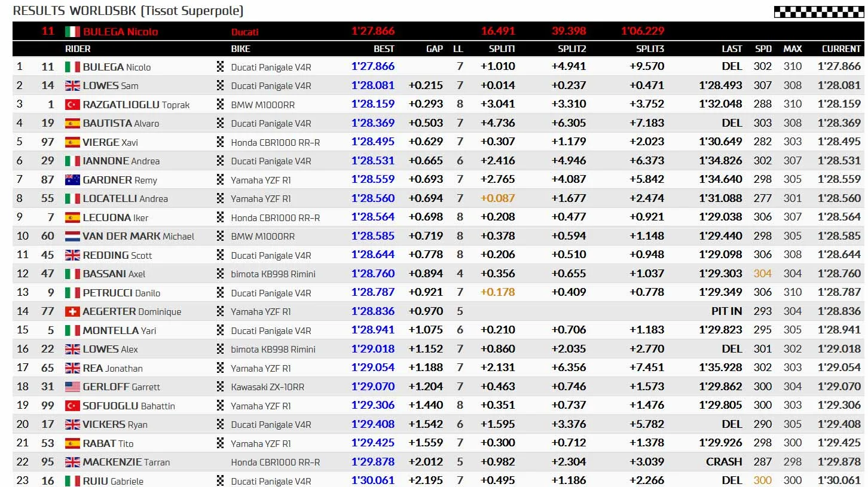Click the RIDER column header
The width and height of the screenshot is (868, 487).
point(78,49)
